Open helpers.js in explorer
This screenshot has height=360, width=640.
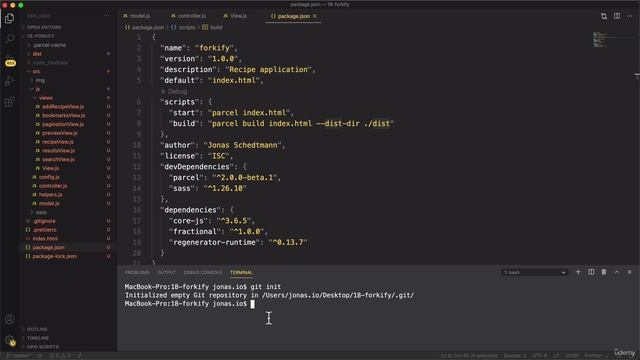[50, 195]
